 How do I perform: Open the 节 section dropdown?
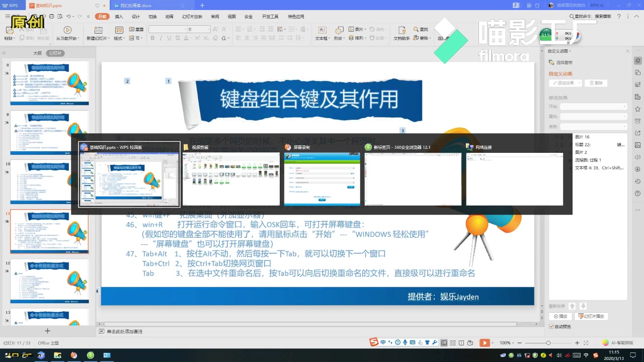tap(136, 38)
